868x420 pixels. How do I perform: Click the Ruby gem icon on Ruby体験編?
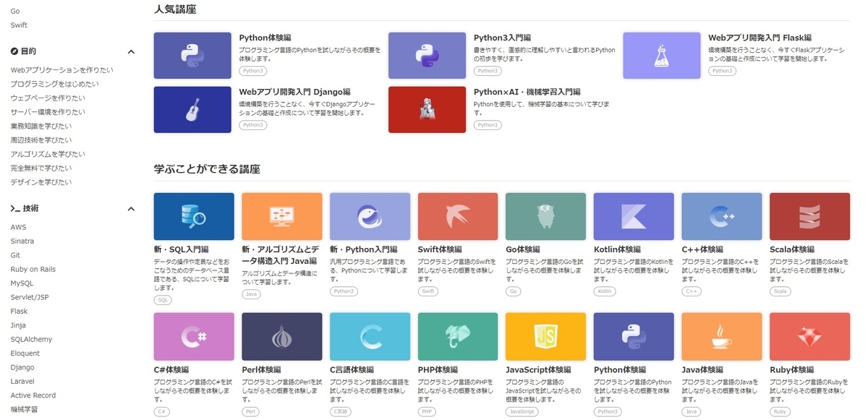pos(809,337)
